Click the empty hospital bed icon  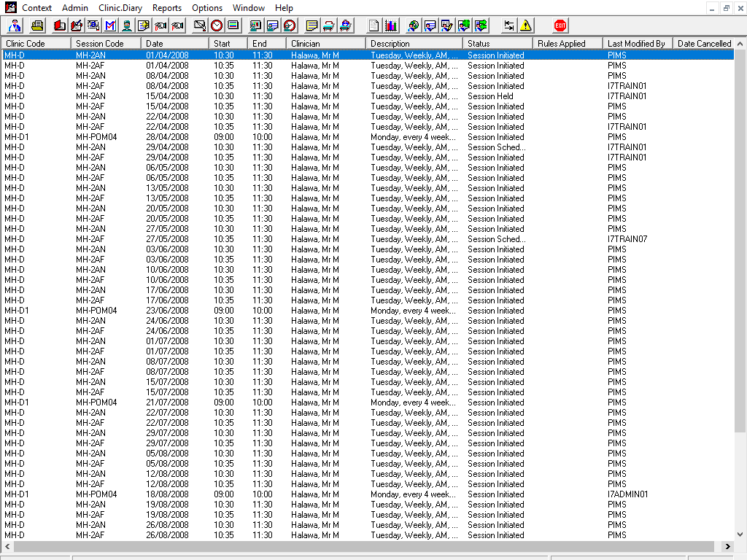[329, 26]
